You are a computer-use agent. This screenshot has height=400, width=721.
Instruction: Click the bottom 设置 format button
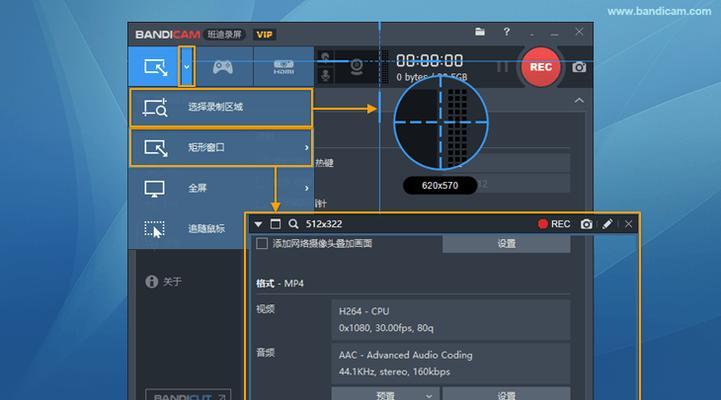(x=506, y=394)
